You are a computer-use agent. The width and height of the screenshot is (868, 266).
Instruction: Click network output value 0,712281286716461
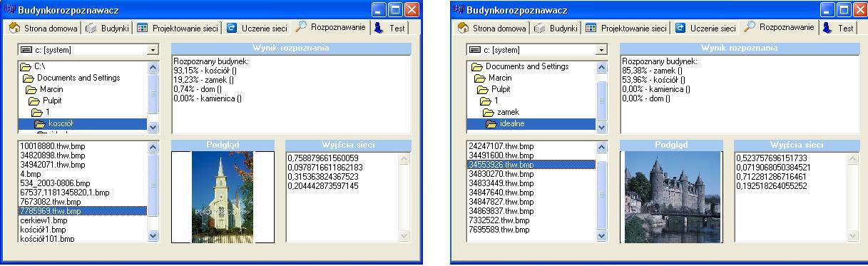(x=772, y=176)
